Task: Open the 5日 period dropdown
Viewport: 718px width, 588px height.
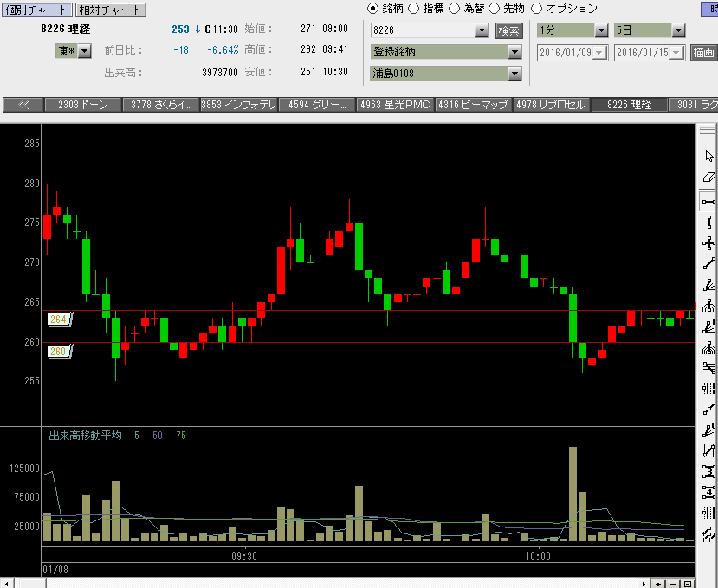Action: tap(678, 30)
